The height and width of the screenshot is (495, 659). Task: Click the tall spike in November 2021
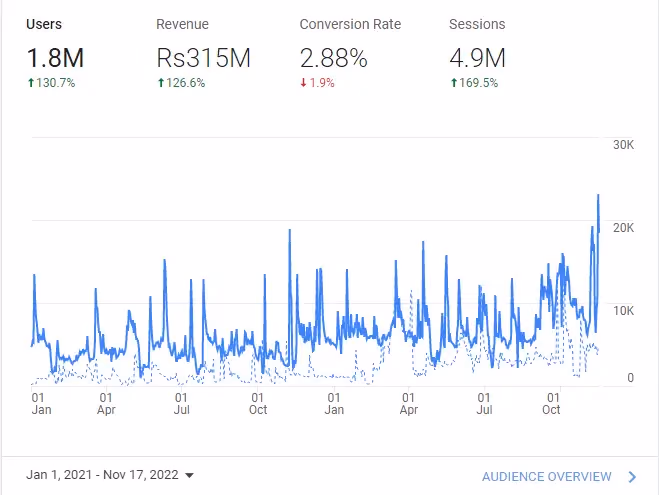tap(290, 230)
